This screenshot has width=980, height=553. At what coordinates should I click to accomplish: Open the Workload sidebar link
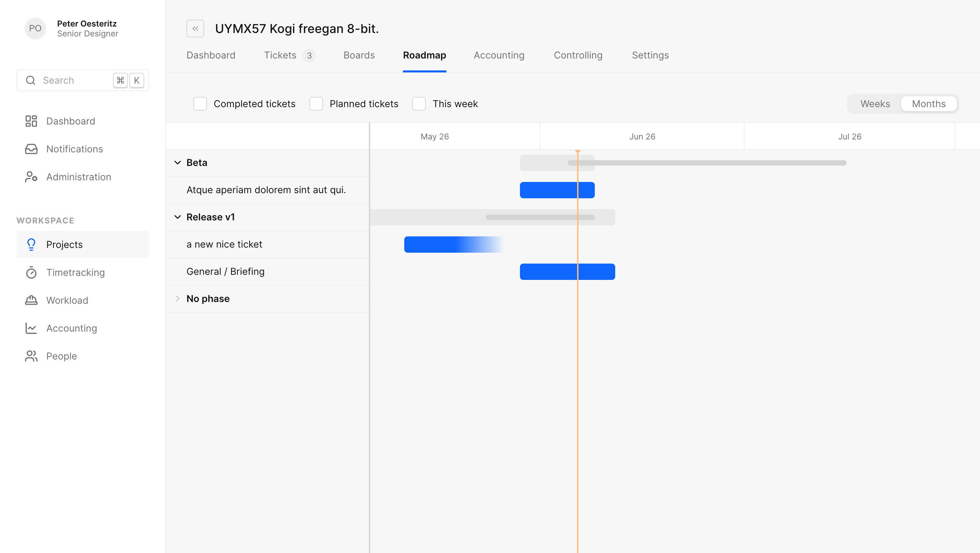(x=83, y=300)
